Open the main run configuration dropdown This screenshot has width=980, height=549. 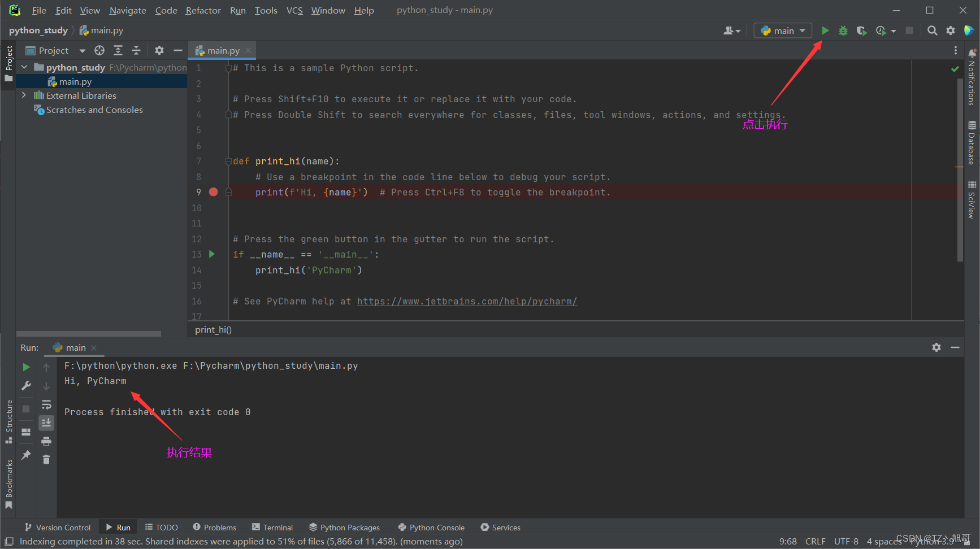pos(783,30)
